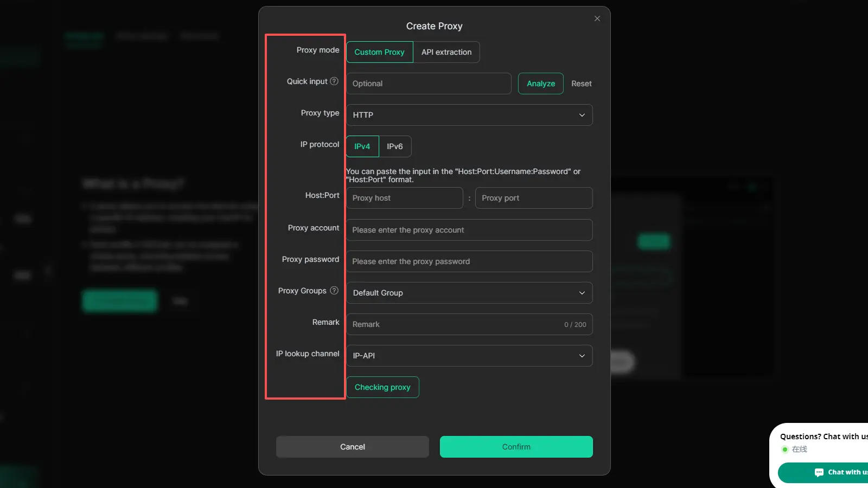Click the Checking proxy button
Viewport: 868px width, 488px height.
click(382, 387)
